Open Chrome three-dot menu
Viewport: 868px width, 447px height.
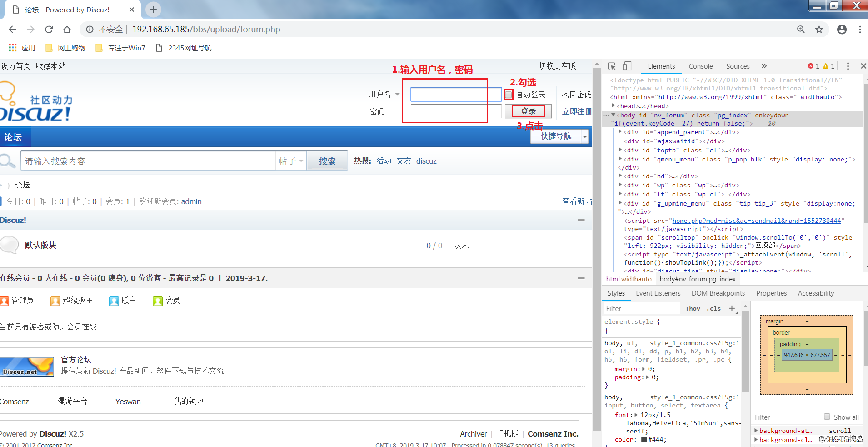(x=860, y=30)
